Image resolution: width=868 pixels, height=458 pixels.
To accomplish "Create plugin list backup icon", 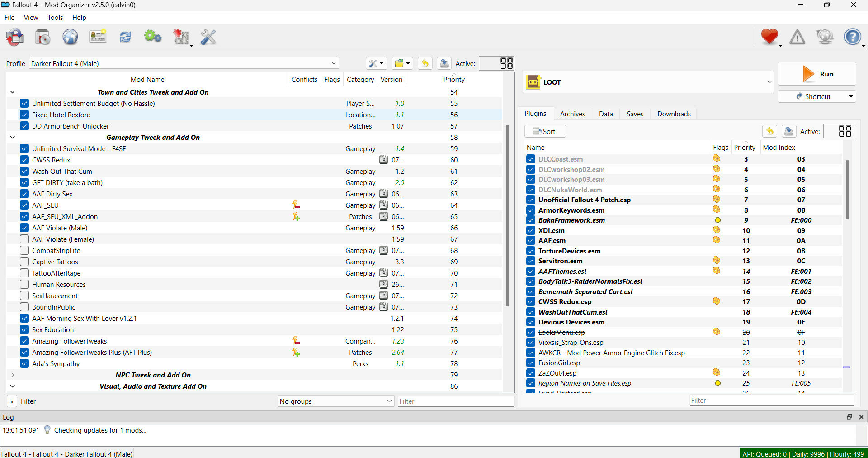I will click(789, 131).
